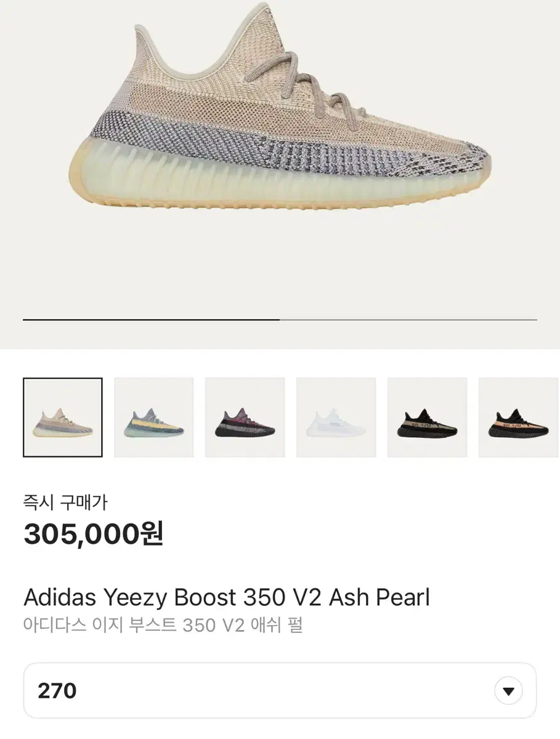This screenshot has width=560, height=739.
Task: Pick the all-white Yeezy thumbnail
Action: (x=336, y=417)
